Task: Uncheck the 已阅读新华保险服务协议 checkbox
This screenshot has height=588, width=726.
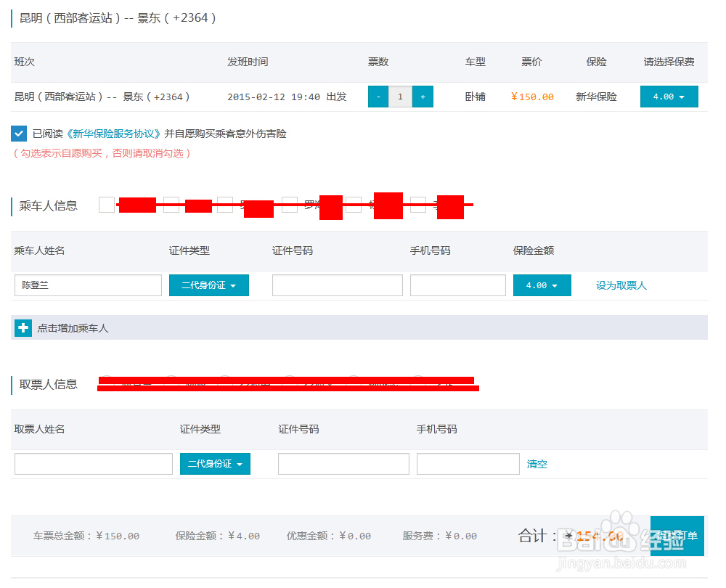Action: 19,134
